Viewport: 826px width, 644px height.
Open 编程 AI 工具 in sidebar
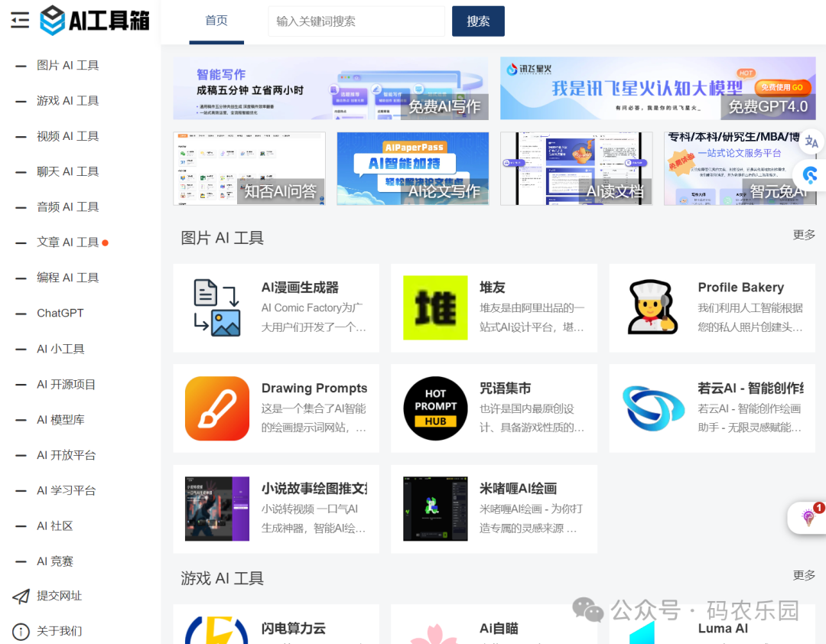pyautogui.click(x=67, y=278)
